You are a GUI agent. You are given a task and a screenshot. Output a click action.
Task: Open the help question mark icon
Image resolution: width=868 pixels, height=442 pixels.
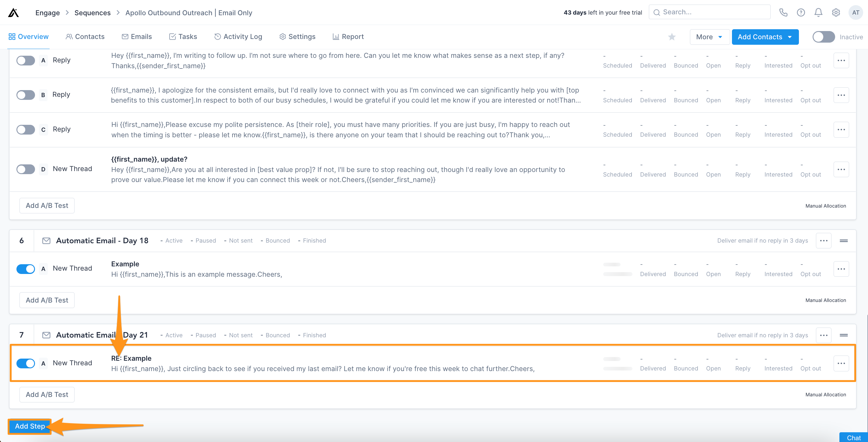click(801, 12)
